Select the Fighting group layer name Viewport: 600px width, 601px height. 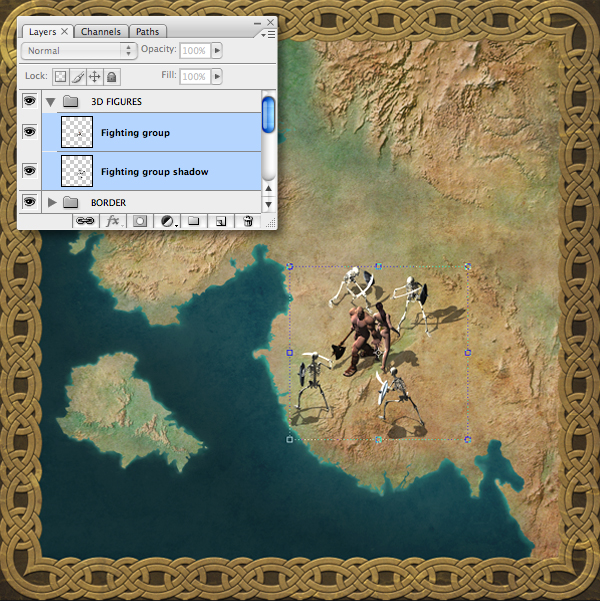tap(135, 133)
